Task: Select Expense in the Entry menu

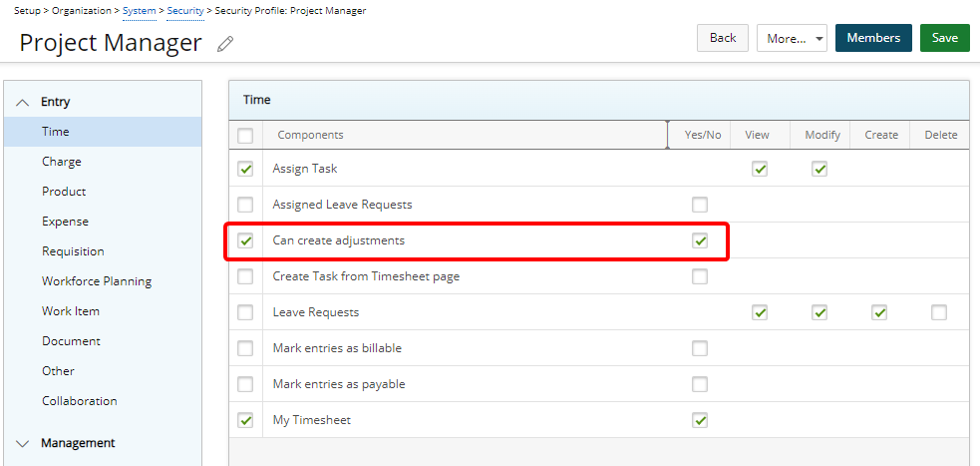Action: (65, 222)
